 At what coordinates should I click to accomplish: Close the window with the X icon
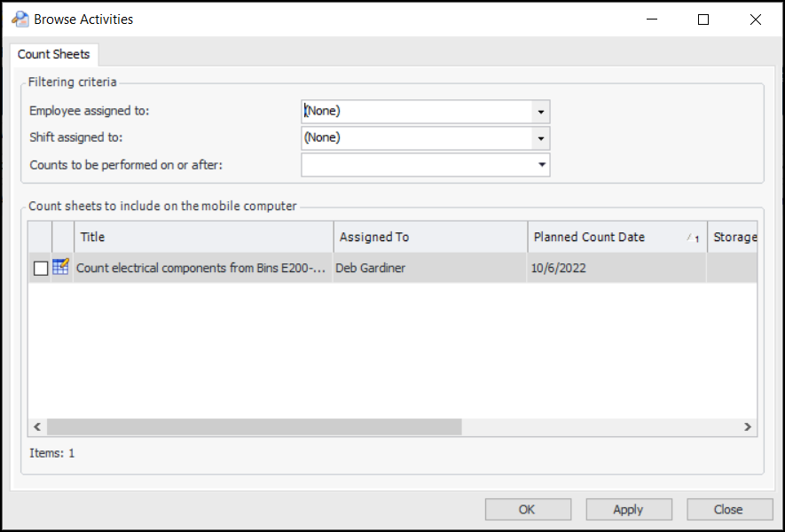755,19
